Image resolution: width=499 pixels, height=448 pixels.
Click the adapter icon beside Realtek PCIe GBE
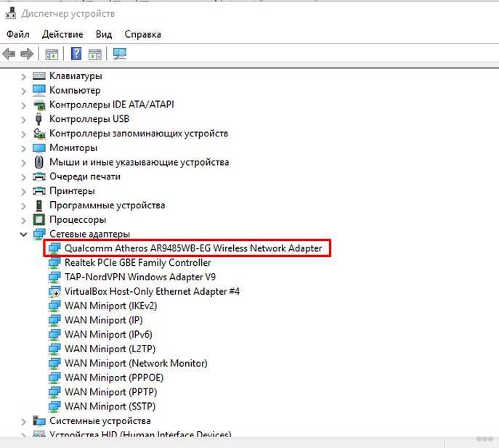[54, 263]
